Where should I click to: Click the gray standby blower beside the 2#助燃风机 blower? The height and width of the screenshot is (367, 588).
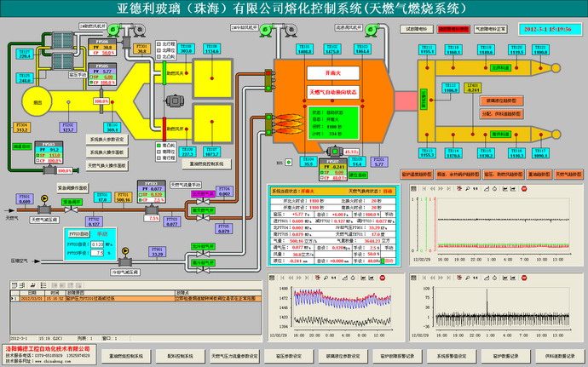pos(139,30)
